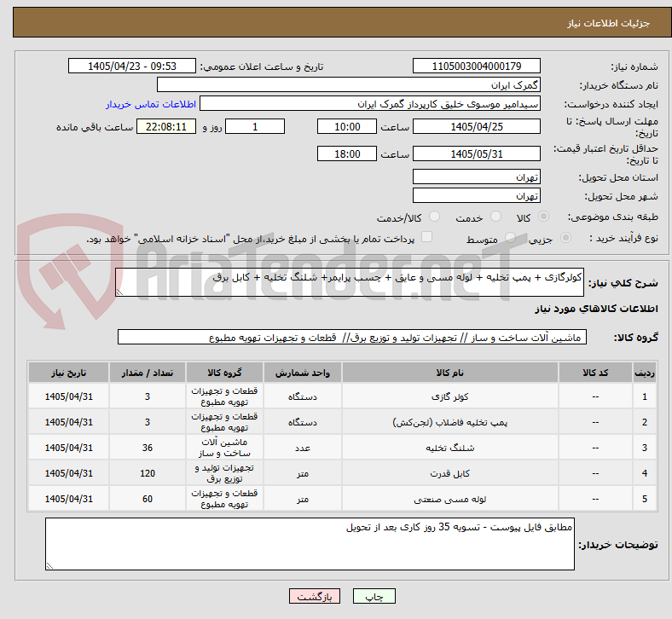The image size is (672, 619).
Task: Click the نام دستگاه خریدار field گمرک ایران
Action: tap(349, 84)
